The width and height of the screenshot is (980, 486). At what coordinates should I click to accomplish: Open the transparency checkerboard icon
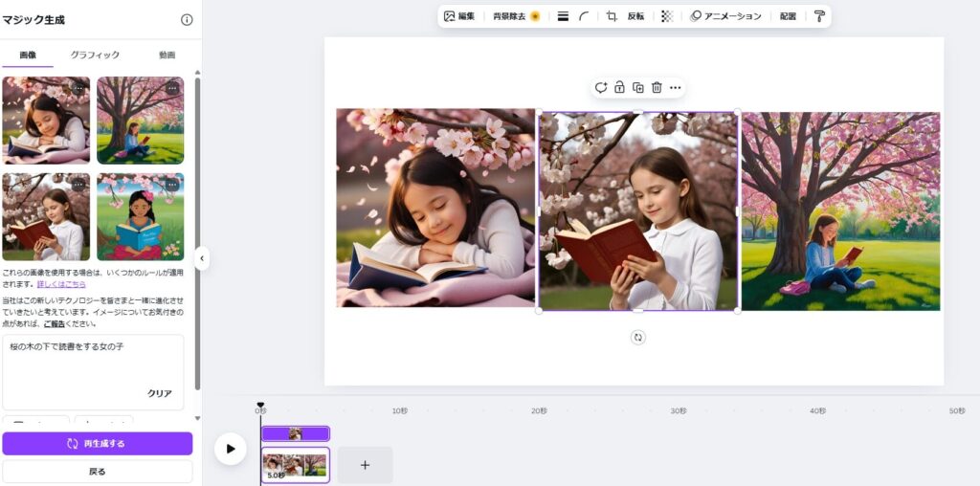(667, 16)
